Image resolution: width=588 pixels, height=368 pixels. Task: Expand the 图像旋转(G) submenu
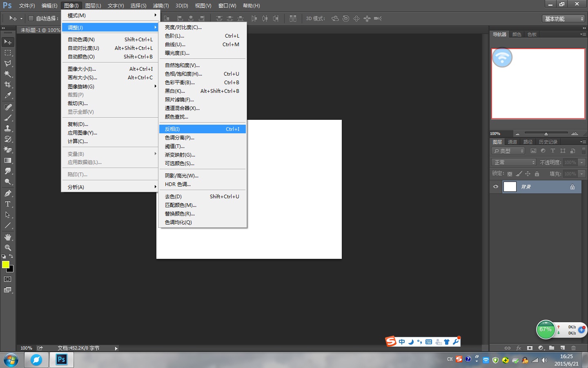pyautogui.click(x=109, y=86)
